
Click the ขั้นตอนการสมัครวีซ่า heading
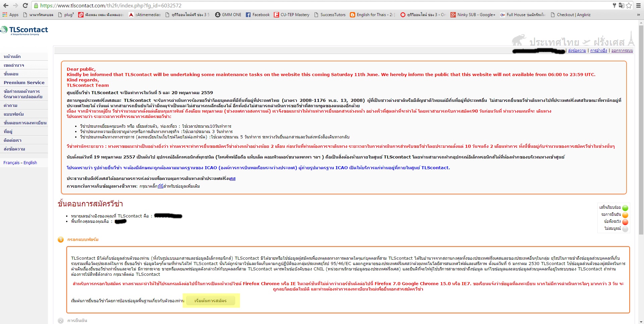90,204
